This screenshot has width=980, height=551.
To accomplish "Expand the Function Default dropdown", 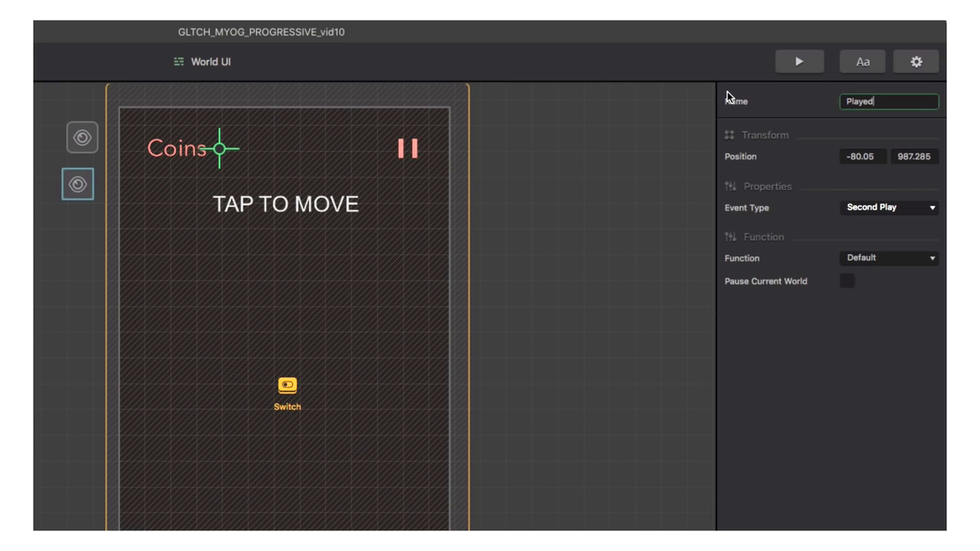I will 888,258.
